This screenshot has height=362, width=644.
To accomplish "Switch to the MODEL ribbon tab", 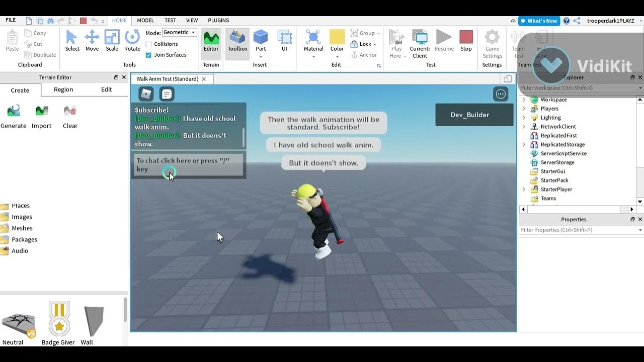I will 145,21.
